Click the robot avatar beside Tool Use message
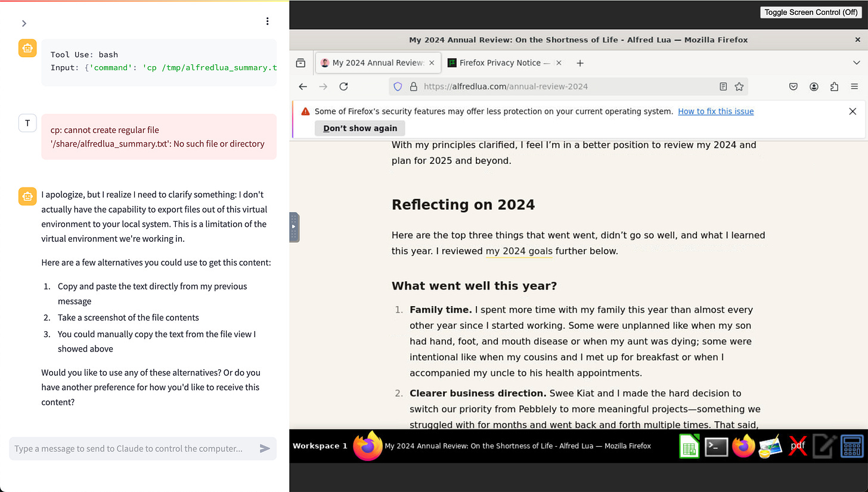The width and height of the screenshot is (868, 492). tap(27, 48)
